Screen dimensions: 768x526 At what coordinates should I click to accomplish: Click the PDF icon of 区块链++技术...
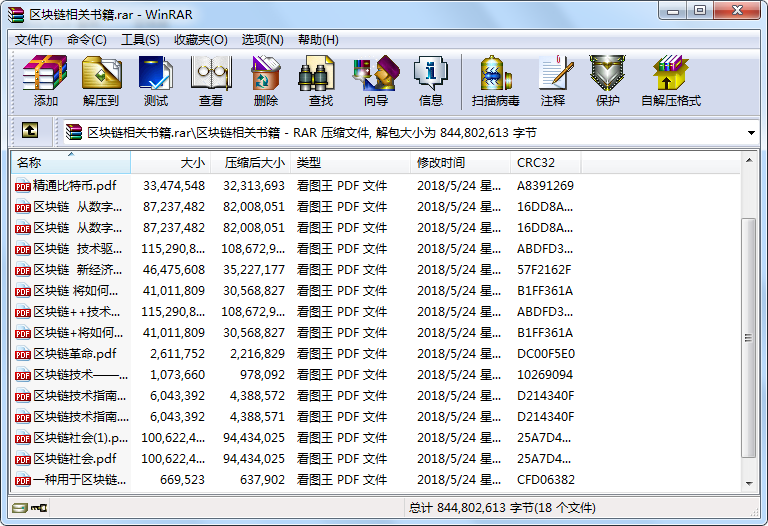point(23,312)
